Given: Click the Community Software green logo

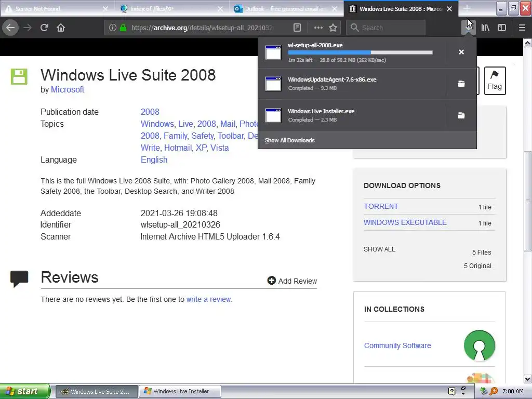Looking at the screenshot, I should tap(479, 345).
